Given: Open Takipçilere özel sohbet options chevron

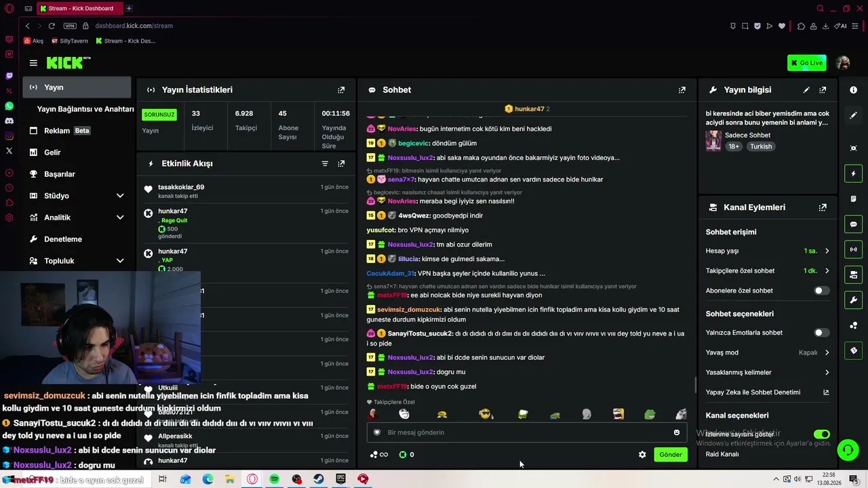Looking at the screenshot, I should click(x=827, y=270).
